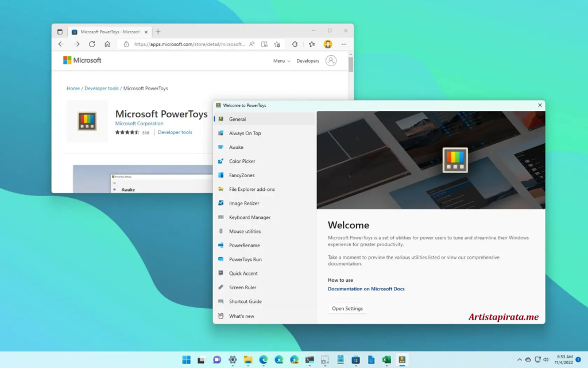Screen dimensions: 588x368
Task: Open PowerToys Run settings
Action: tap(246, 259)
